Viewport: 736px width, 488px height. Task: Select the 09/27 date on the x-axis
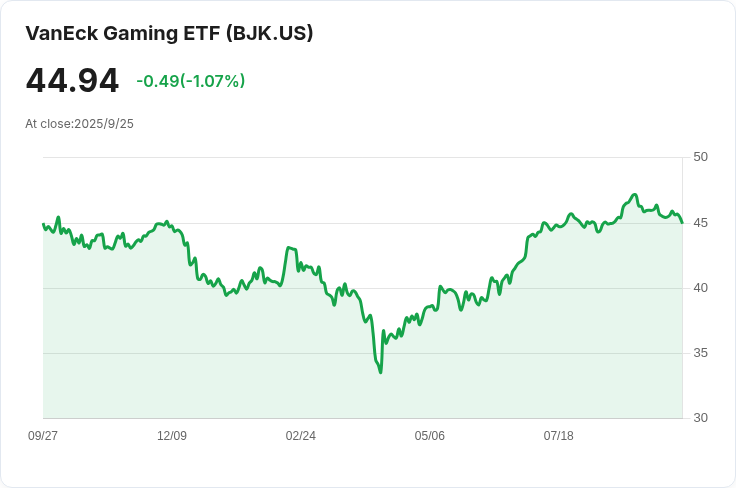[43, 436]
